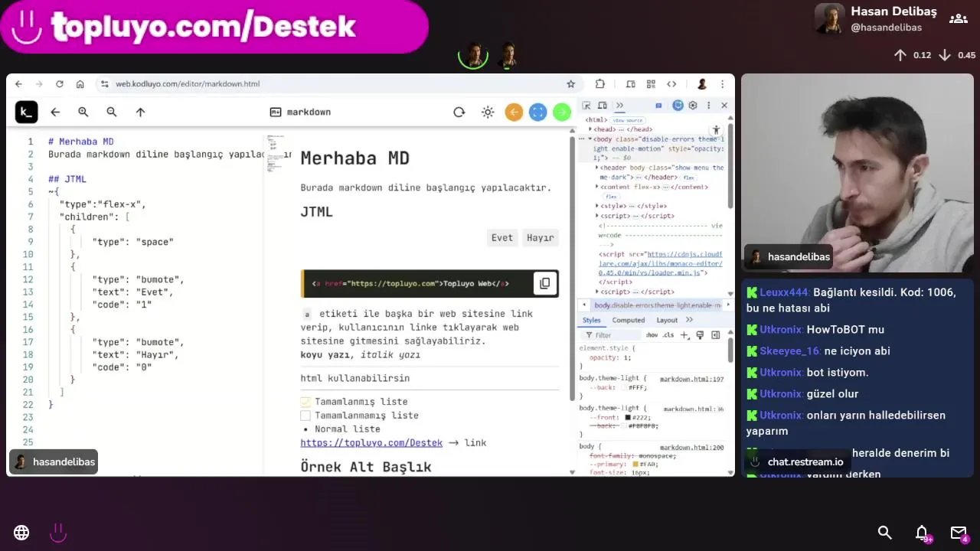This screenshot has height=551, width=980.
Task: Click the Kodluyo logo icon in editor toolbar
Action: pyautogui.click(x=26, y=112)
